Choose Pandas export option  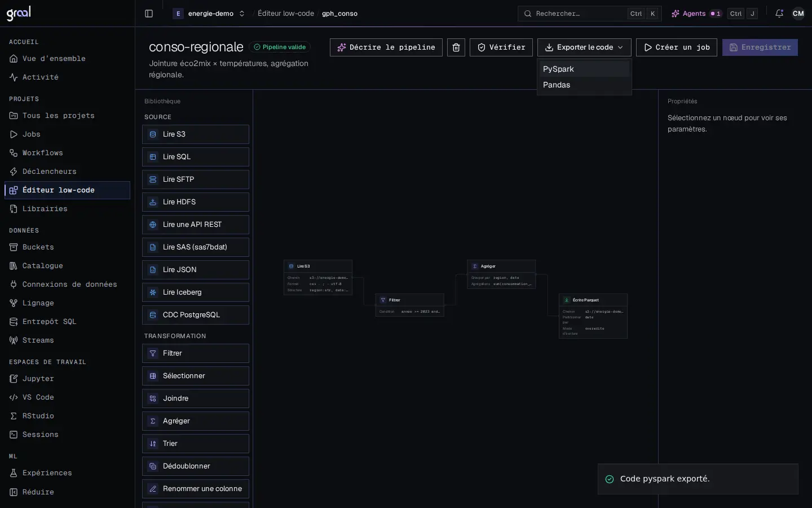pos(584,85)
